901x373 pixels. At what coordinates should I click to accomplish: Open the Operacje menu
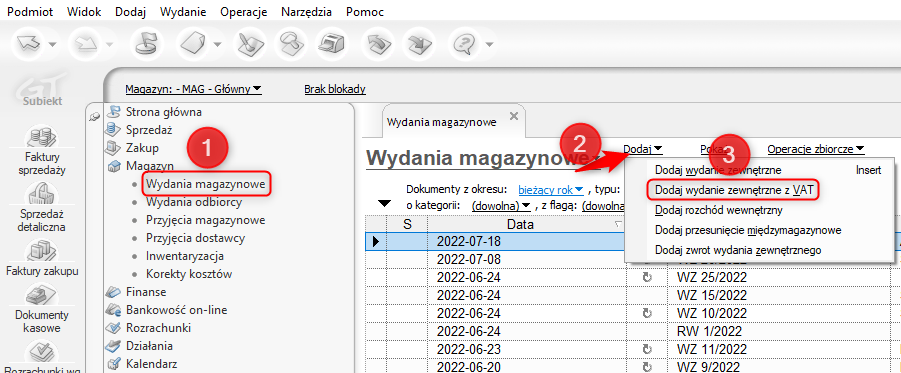click(x=245, y=11)
